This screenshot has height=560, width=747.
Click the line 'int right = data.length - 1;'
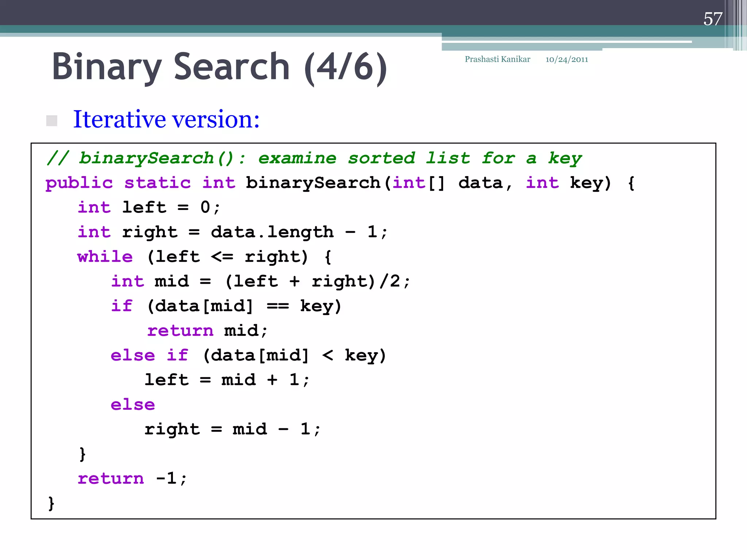tap(232, 232)
